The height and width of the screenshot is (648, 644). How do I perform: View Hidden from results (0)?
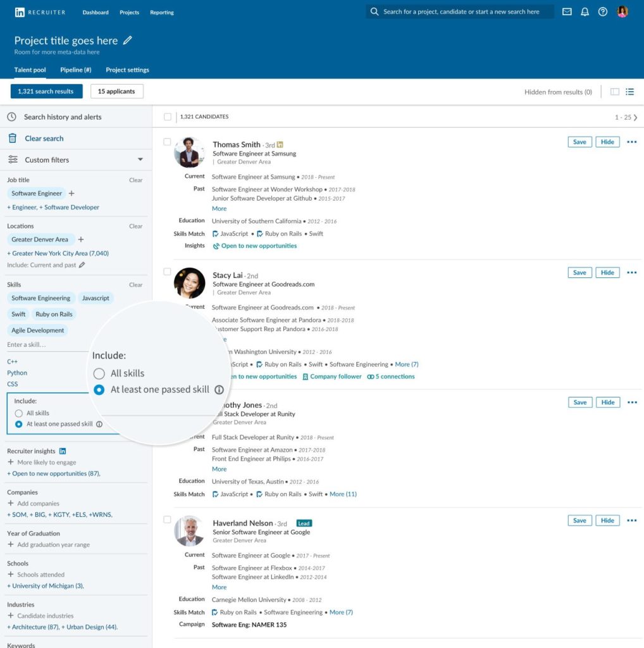coord(558,92)
